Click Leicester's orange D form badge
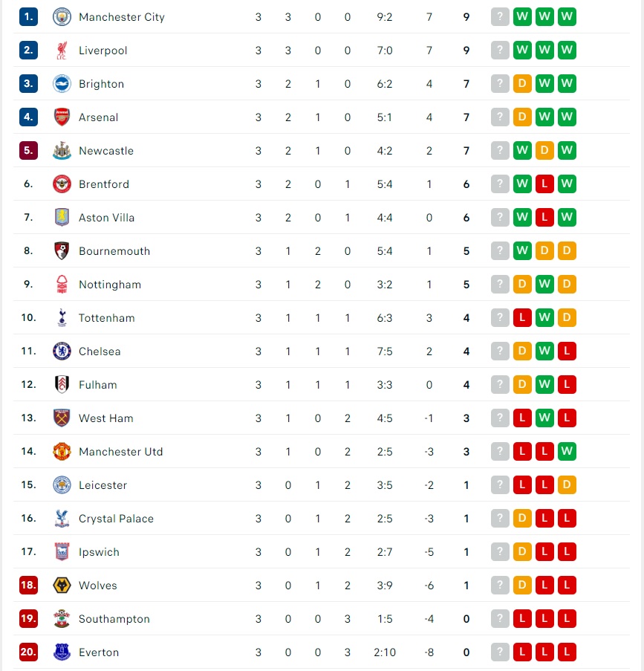The width and height of the screenshot is (644, 671). 567,484
